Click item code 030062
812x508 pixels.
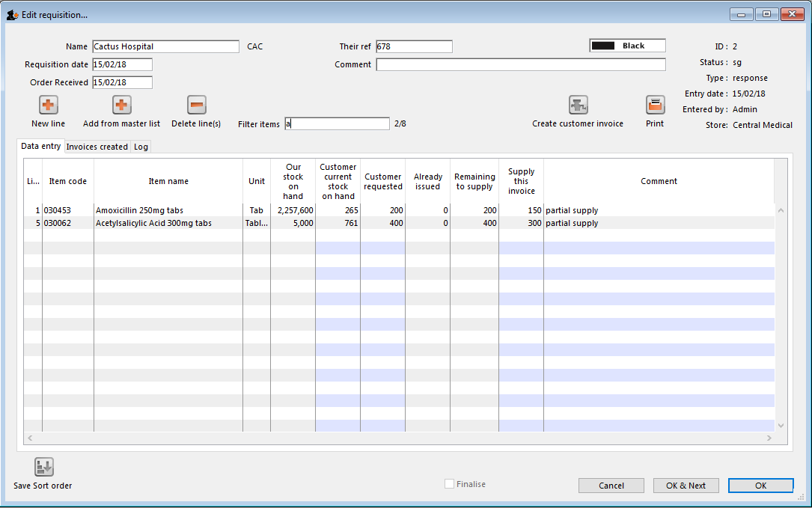click(x=58, y=223)
